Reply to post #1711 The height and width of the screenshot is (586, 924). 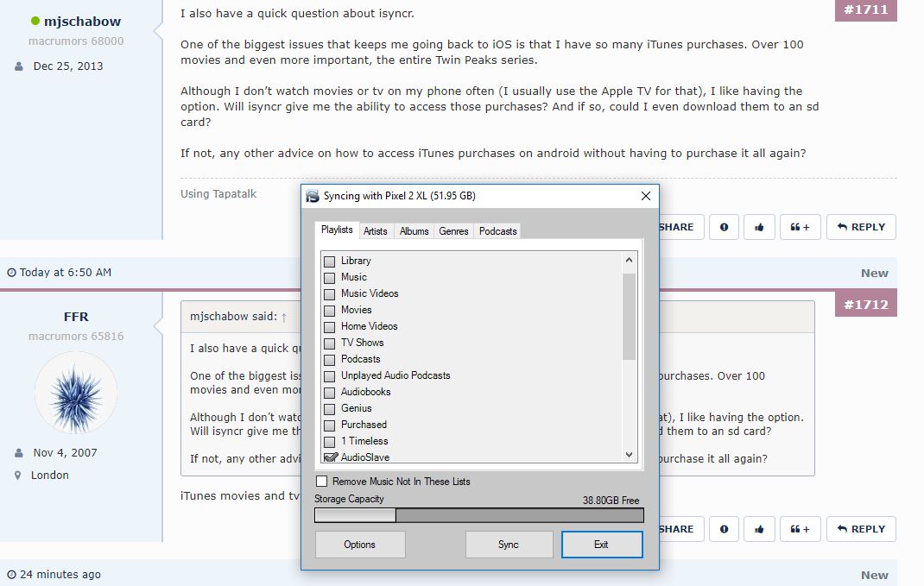click(x=861, y=227)
